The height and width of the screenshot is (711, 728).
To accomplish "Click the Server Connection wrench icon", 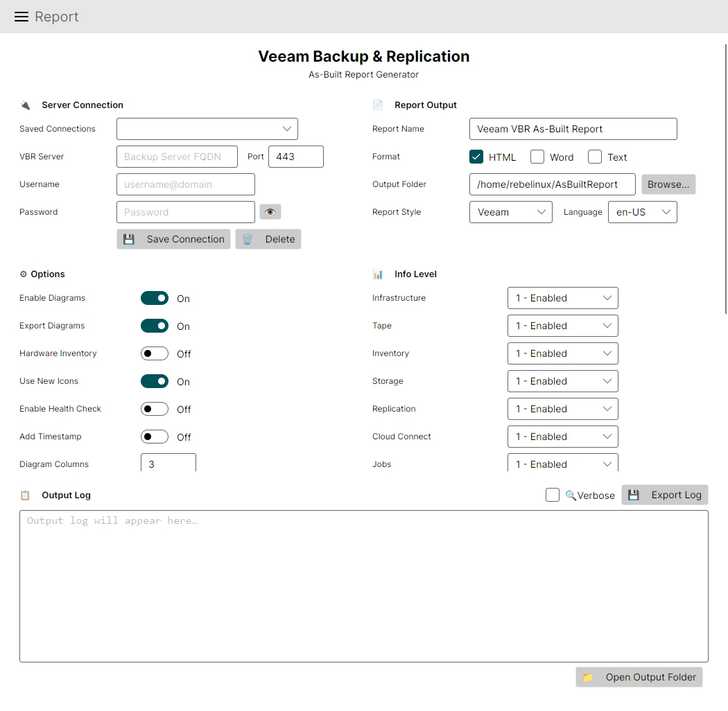I will tap(26, 105).
